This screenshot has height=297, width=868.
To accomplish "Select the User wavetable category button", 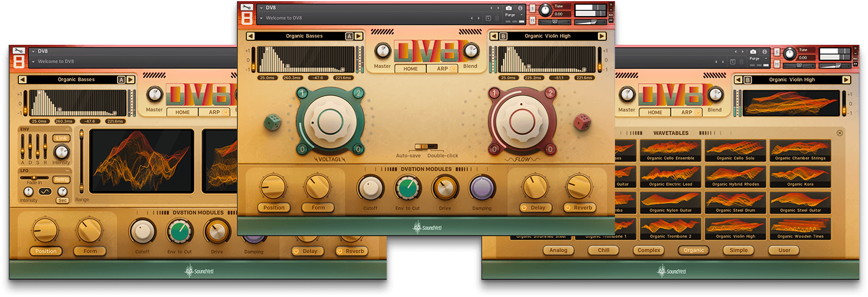I will click(x=784, y=250).
